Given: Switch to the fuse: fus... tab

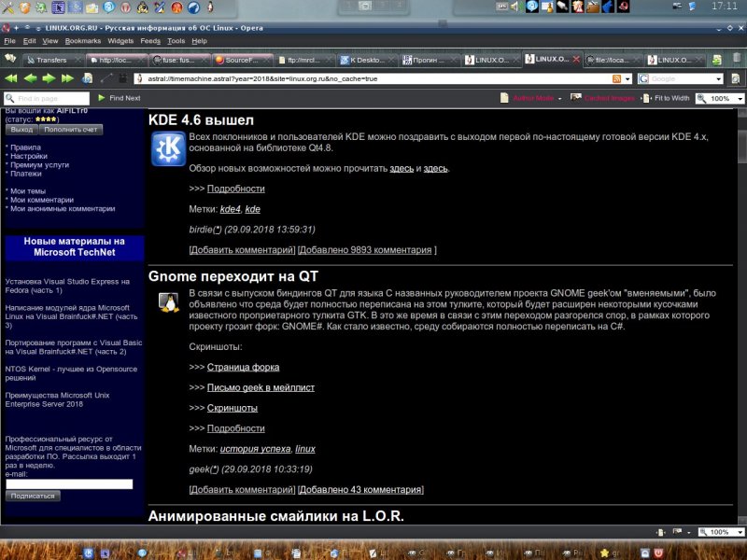Looking at the screenshot, I should point(178,60).
